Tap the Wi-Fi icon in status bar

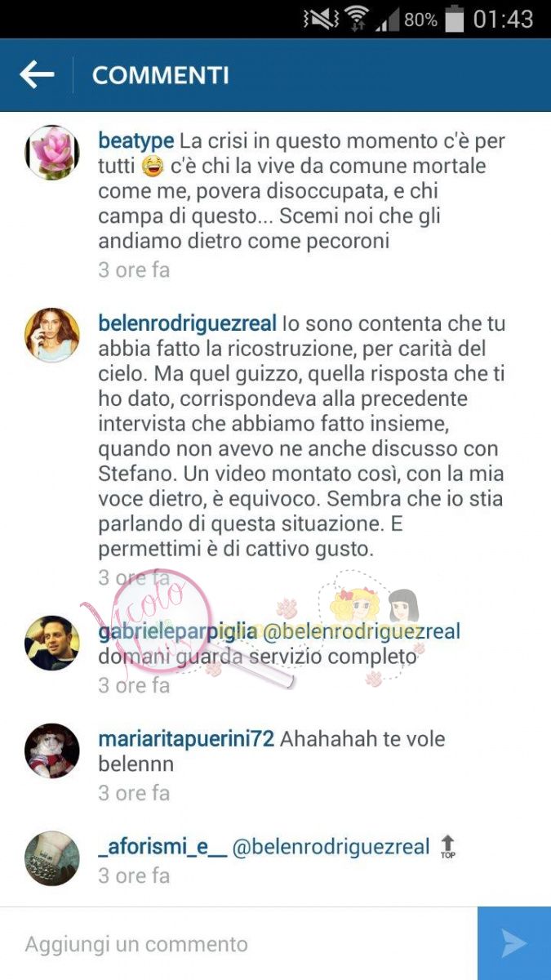pyautogui.click(x=356, y=19)
